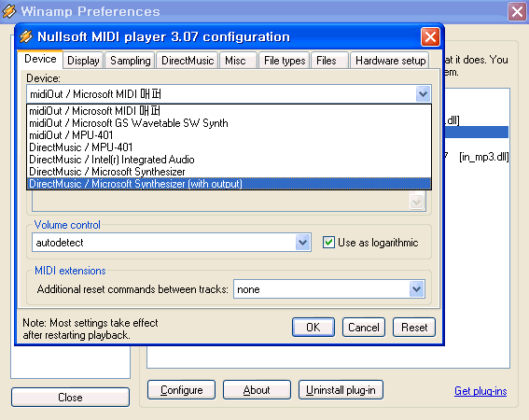Screen dimensions: 529x420
Task: Collapse the Device dropdown list arrow
Action: coord(423,94)
